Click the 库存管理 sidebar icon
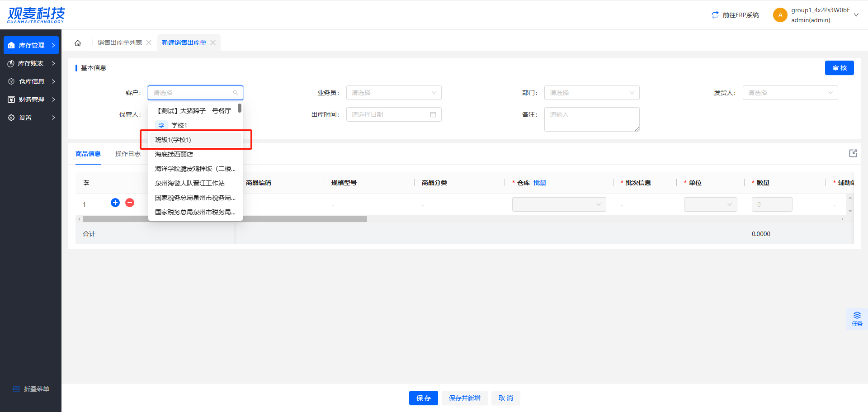 [11, 45]
